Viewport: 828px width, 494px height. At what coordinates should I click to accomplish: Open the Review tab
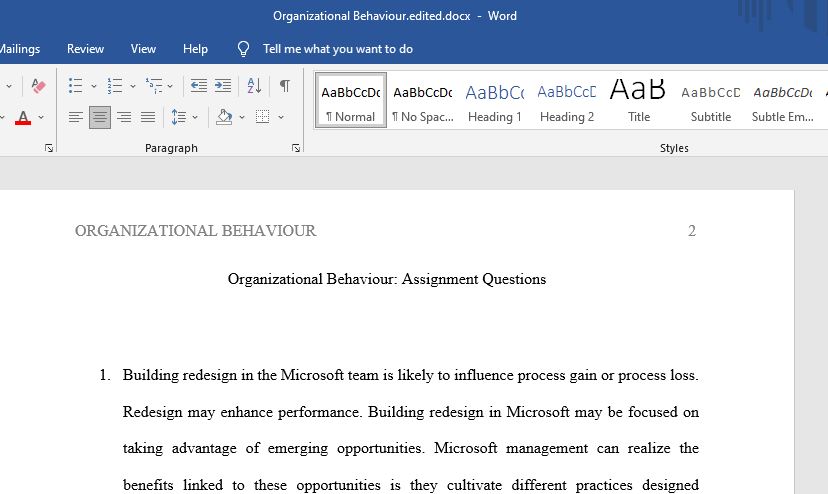[x=86, y=49]
